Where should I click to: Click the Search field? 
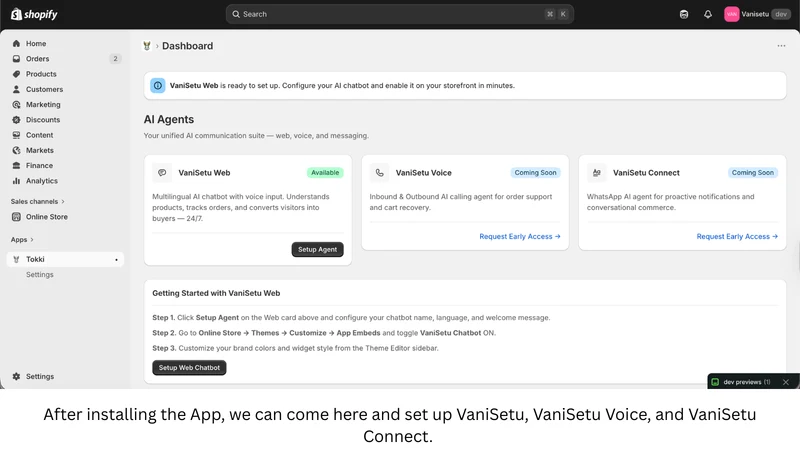pyautogui.click(x=399, y=14)
